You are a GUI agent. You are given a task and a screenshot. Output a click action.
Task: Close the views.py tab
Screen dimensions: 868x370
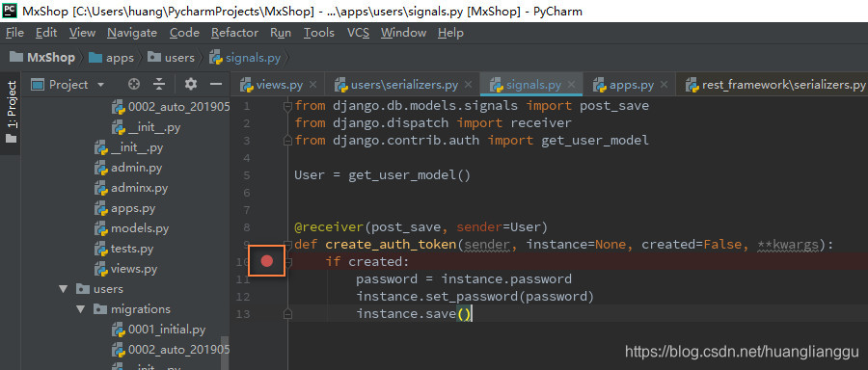click(312, 85)
